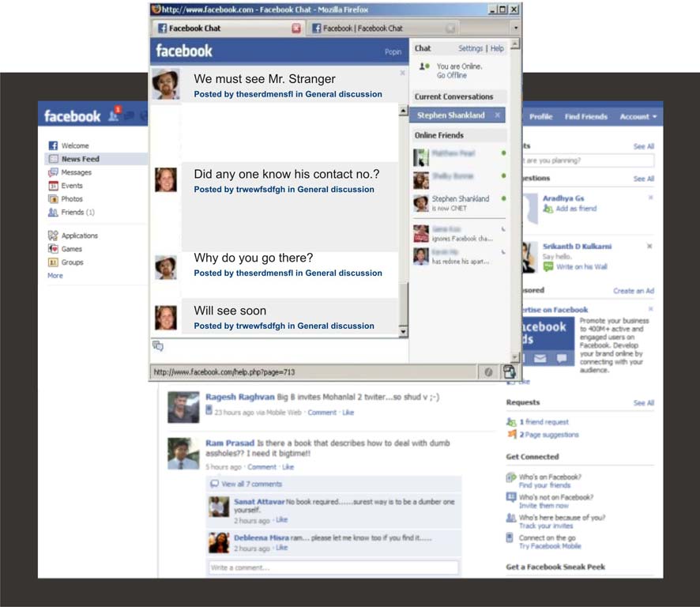The image size is (700, 607).
Task: Click the View all 7 comments bubble icon
Action: 214,484
